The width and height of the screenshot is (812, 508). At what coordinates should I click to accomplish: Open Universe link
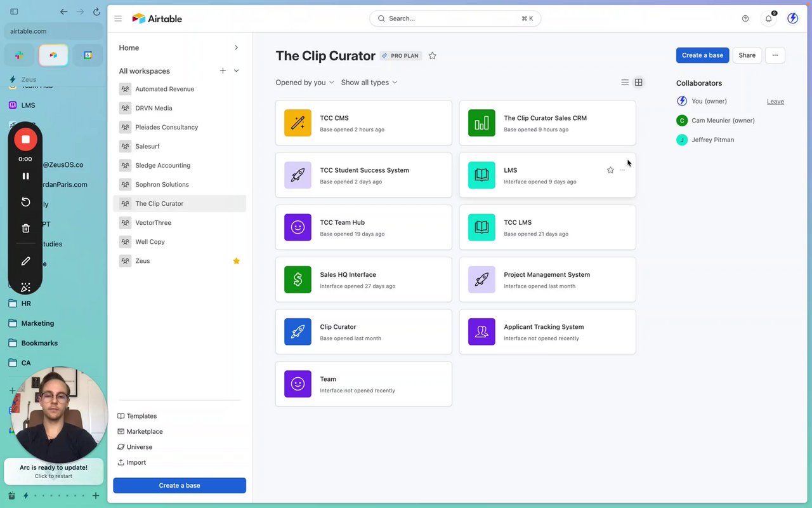[x=134, y=447]
